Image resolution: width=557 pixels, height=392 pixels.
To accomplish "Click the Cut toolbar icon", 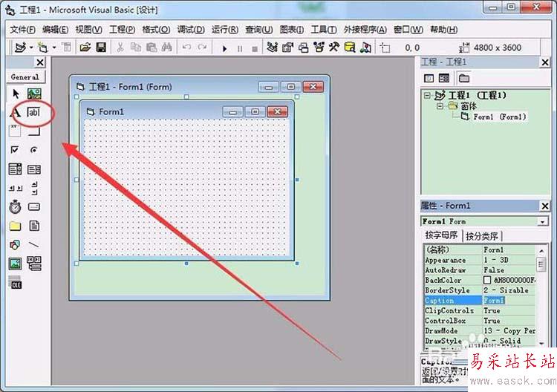I will tap(120, 48).
